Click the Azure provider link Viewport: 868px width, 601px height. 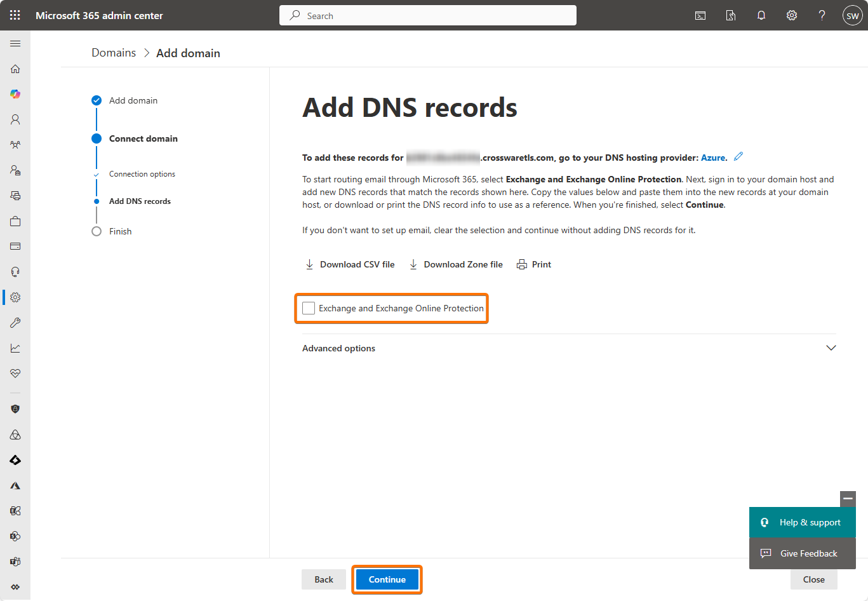pos(712,158)
